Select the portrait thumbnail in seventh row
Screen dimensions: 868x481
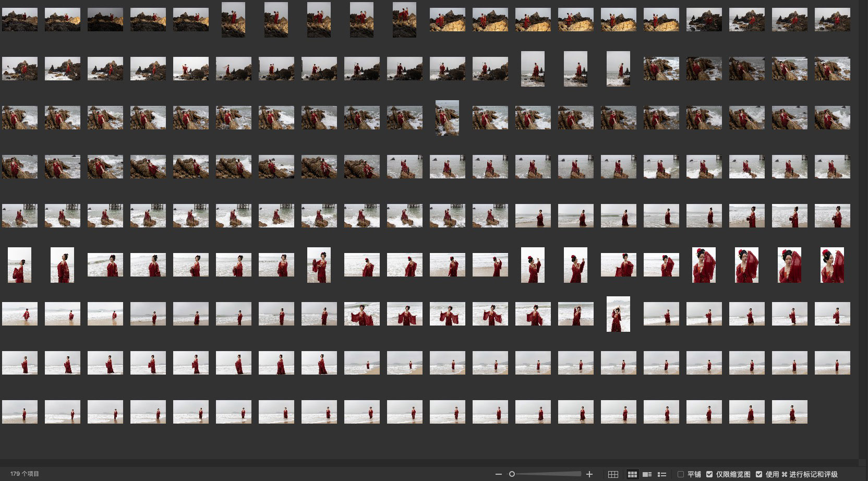pyautogui.click(x=618, y=314)
